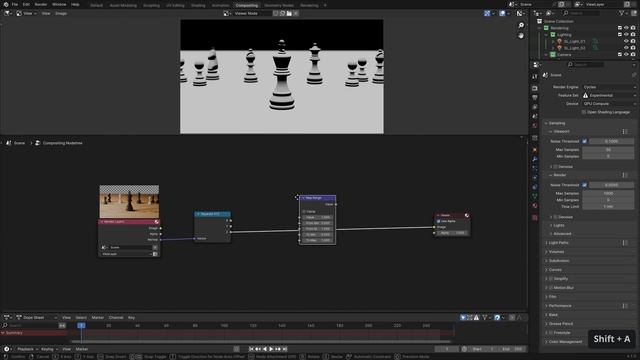The height and width of the screenshot is (360, 640).
Task: Toggle render camera icon for Rendering collection
Action: pos(633,28)
